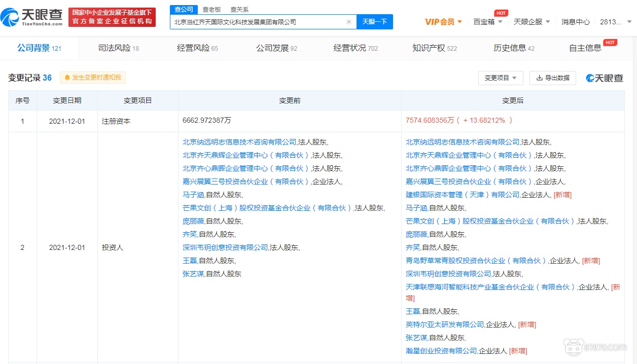This screenshot has height=364, width=637.
Task: Click the TianYanCha logo beside export button
Action: click(x=605, y=78)
